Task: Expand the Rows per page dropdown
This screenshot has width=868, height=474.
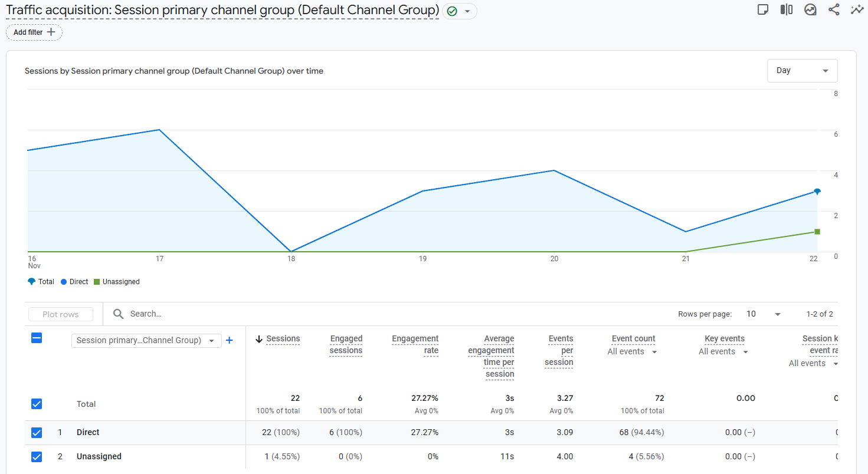Action: click(x=761, y=314)
